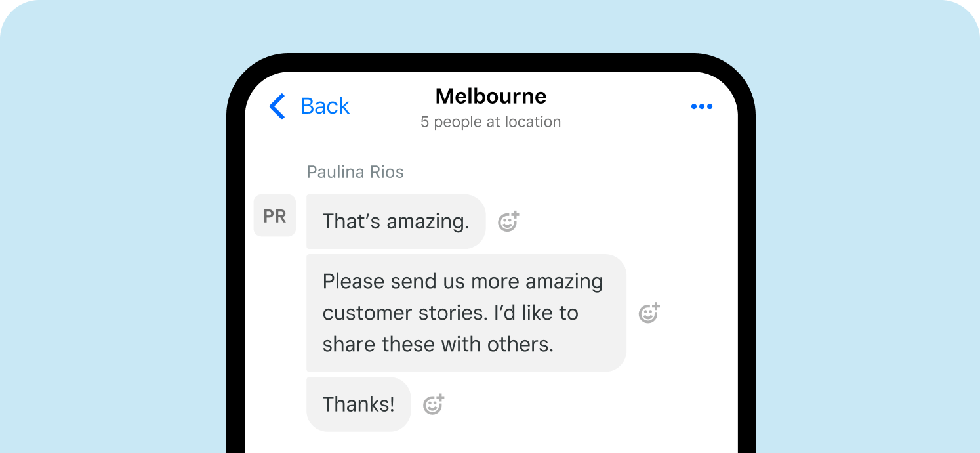Click the "Please send us more amazing customer stories" bubble
The width and height of the screenshot is (980, 453).
466,313
